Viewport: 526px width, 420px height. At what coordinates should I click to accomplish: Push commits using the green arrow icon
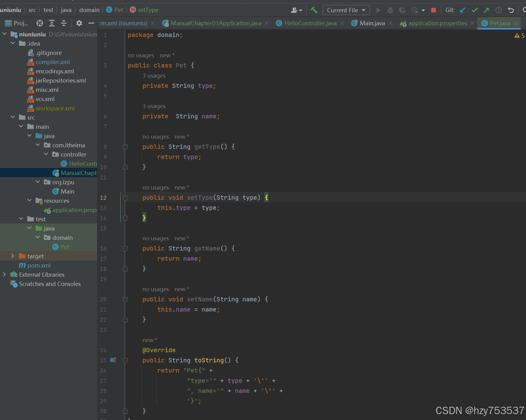point(486,10)
